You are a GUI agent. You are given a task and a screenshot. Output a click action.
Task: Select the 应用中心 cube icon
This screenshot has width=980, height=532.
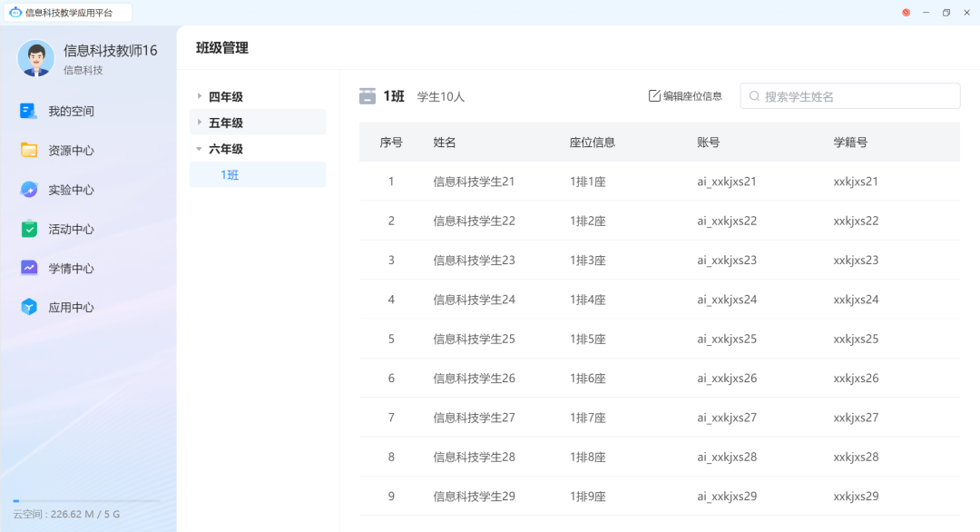coord(27,306)
